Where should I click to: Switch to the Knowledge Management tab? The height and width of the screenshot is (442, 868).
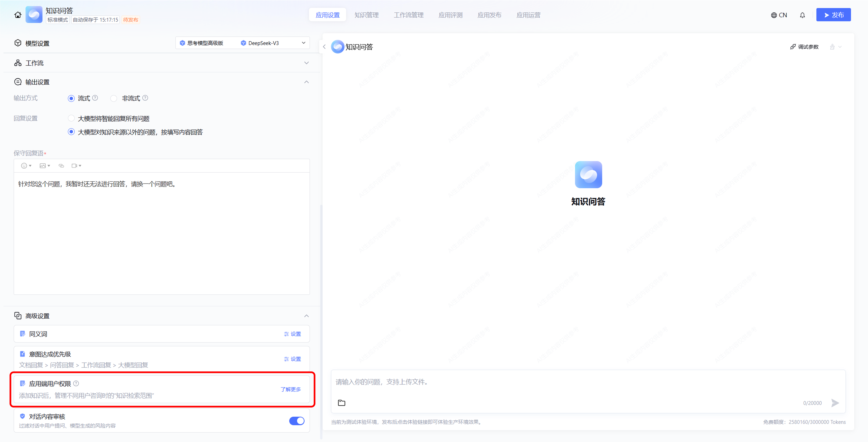[x=366, y=15]
